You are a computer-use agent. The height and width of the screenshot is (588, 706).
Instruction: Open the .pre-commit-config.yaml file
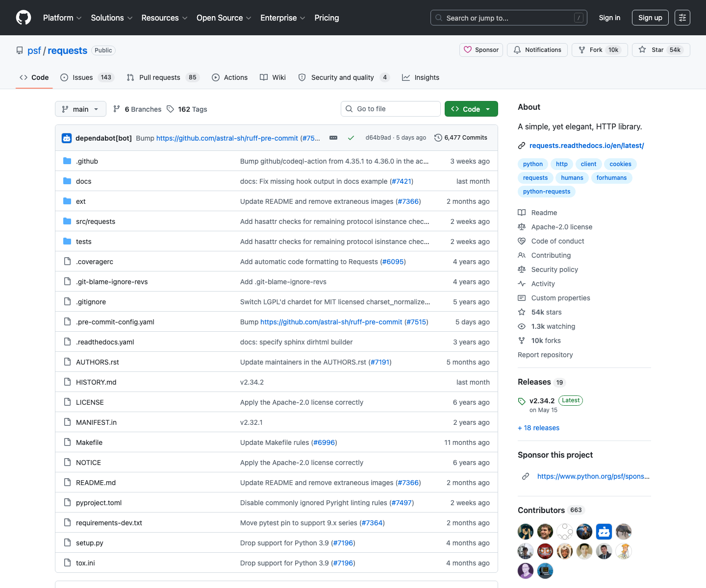coord(115,322)
